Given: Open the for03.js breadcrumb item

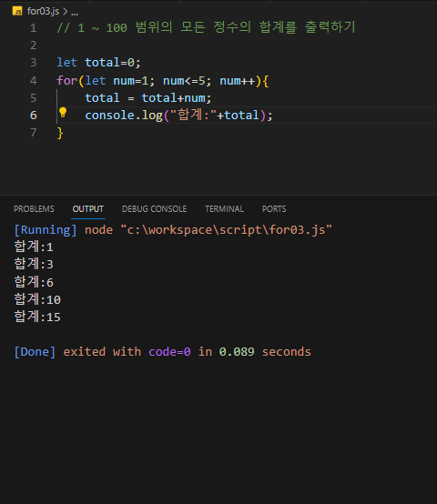Looking at the screenshot, I should (43, 11).
